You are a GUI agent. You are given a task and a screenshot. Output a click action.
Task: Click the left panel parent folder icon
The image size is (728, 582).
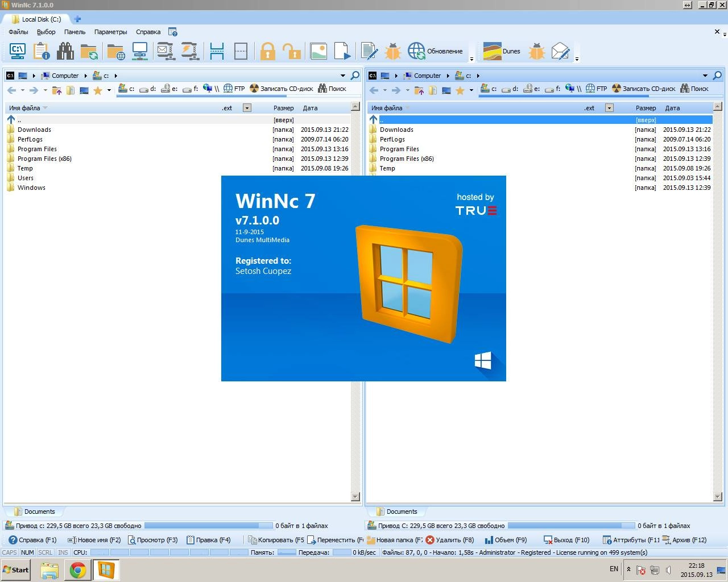click(57, 90)
